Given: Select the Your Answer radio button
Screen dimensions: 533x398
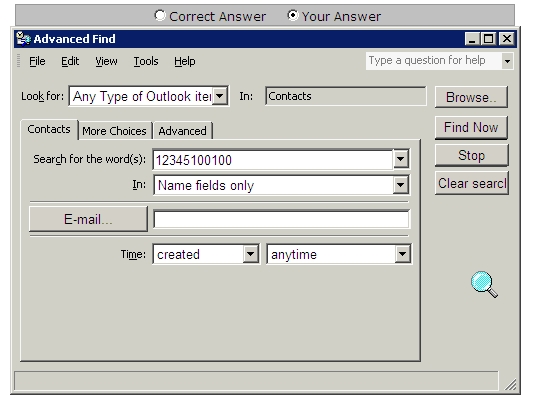Looking at the screenshot, I should 293,15.
